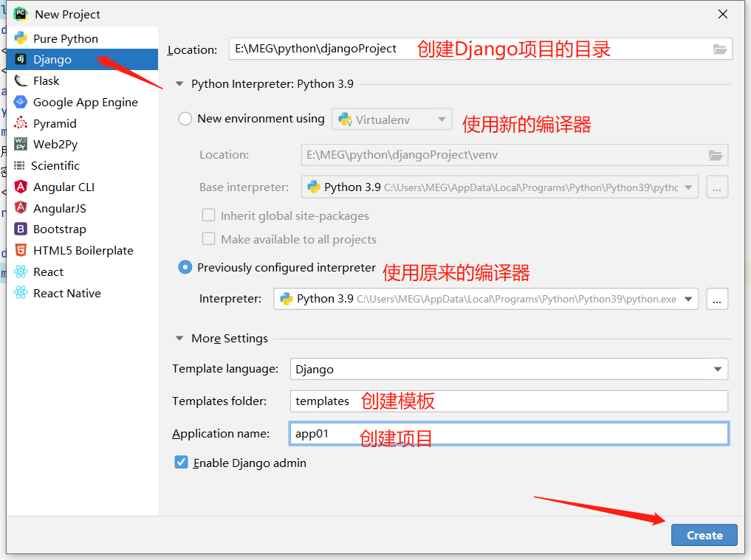Toggle Inherit global site-packages checkbox

208,215
